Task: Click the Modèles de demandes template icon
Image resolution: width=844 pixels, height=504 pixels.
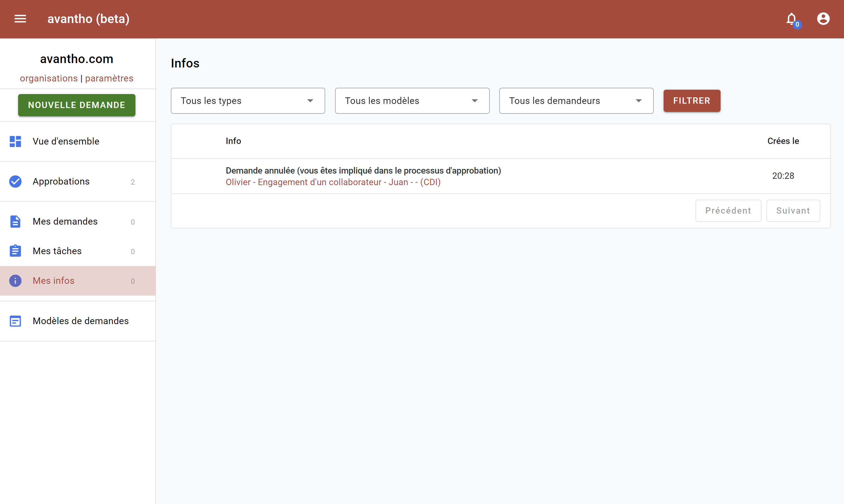Action: click(15, 321)
